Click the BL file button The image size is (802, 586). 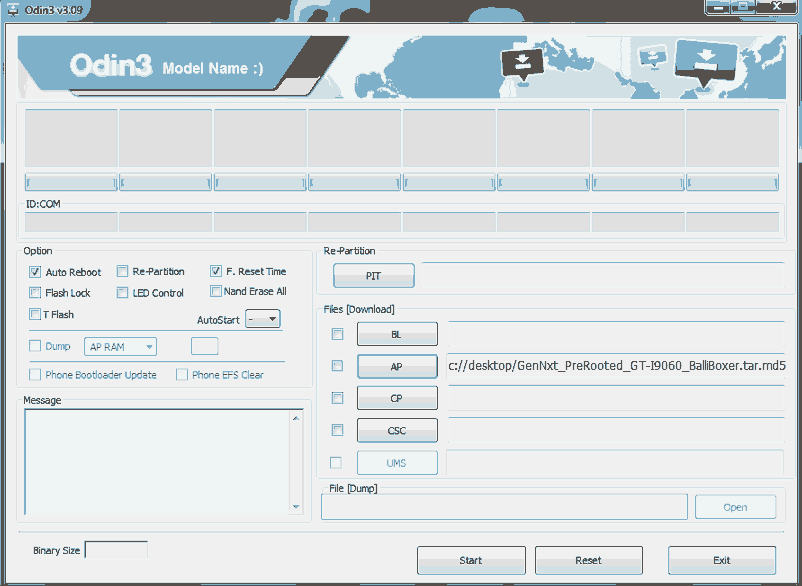[x=397, y=334]
